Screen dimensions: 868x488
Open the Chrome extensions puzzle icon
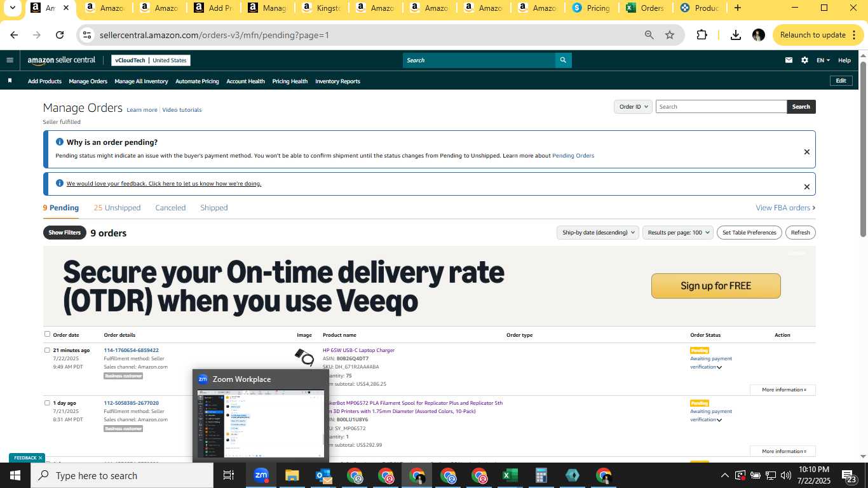pyautogui.click(x=702, y=35)
